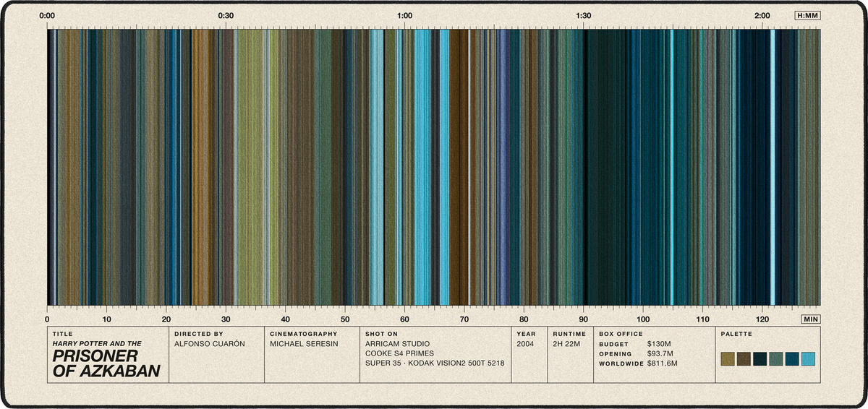Click the "BOX OFFICE" heading

621,335
